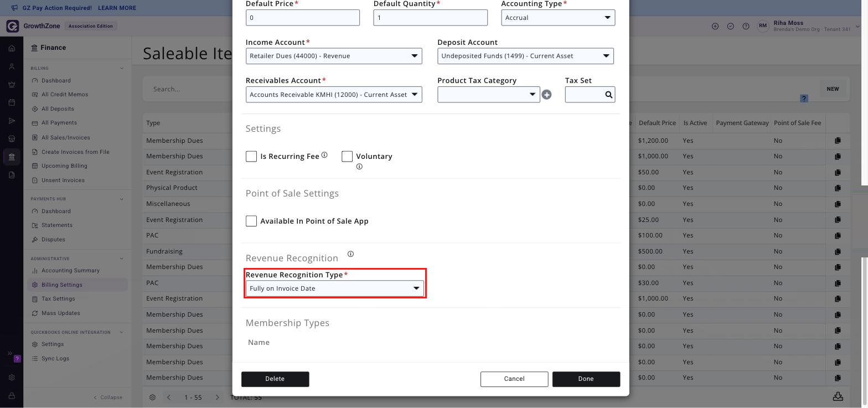The width and height of the screenshot is (868, 408).
Task: Open the Income Account dropdown
Action: click(x=334, y=56)
